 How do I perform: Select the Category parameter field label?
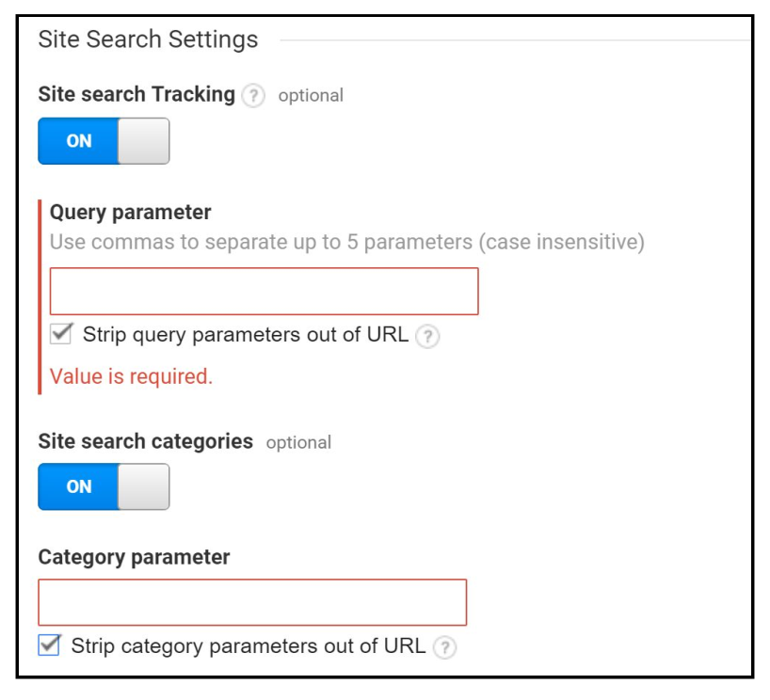[x=134, y=557]
